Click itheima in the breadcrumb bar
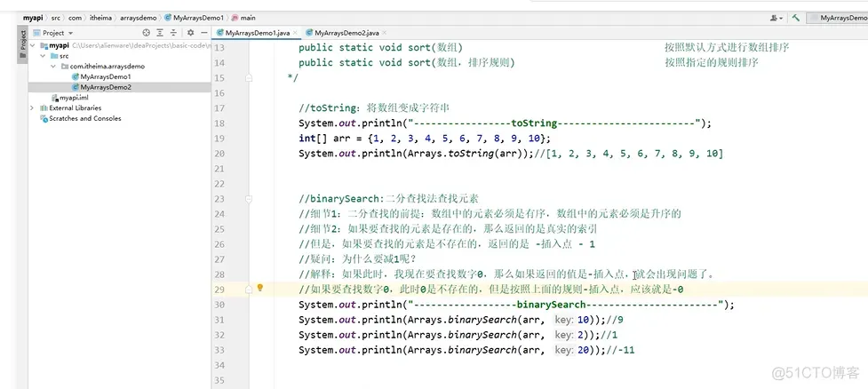Viewport: 868px width, 389px height. click(x=100, y=18)
